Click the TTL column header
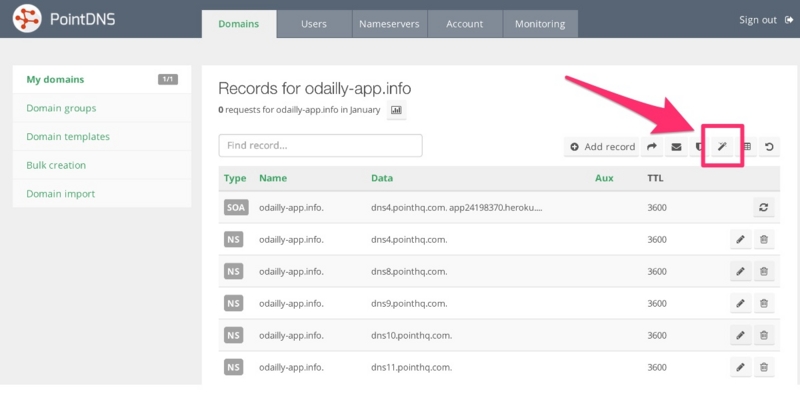800x412 pixels. [x=655, y=178]
